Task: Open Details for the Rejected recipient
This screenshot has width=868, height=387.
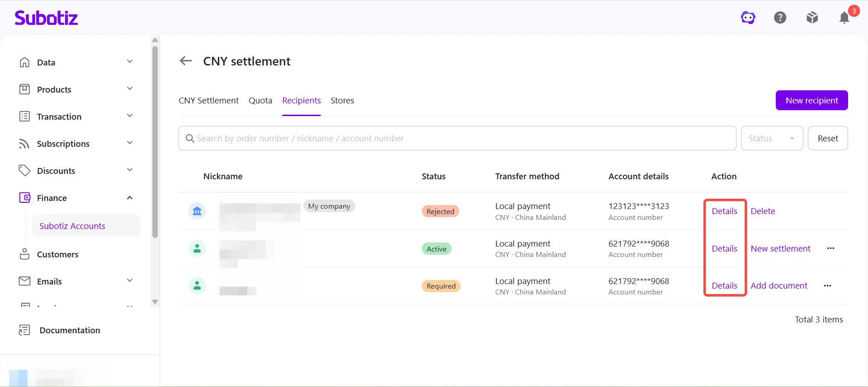Action: (x=724, y=211)
